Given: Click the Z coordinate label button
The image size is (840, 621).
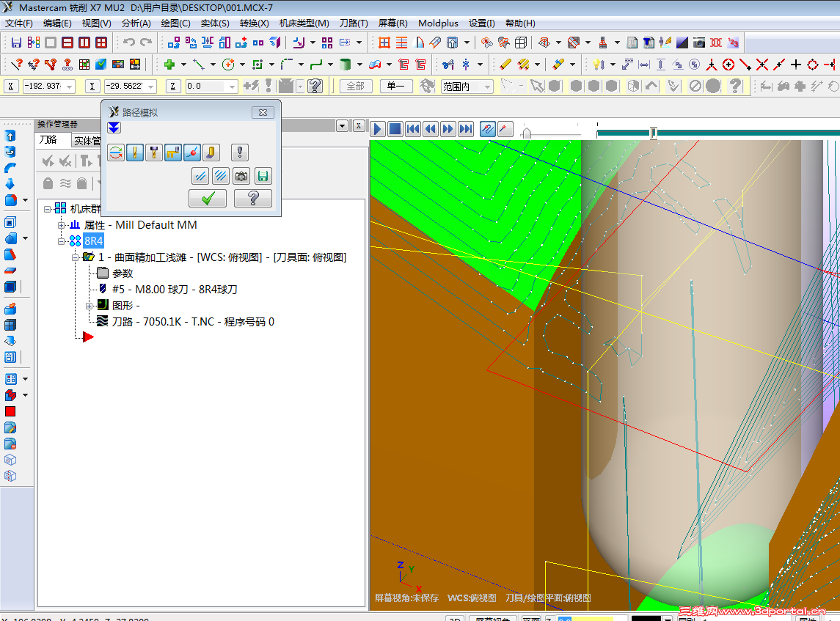Looking at the screenshot, I should pyautogui.click(x=172, y=86).
